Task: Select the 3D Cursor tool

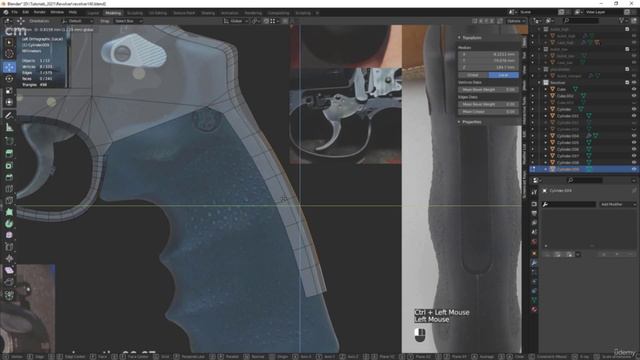Action: [x=9, y=54]
